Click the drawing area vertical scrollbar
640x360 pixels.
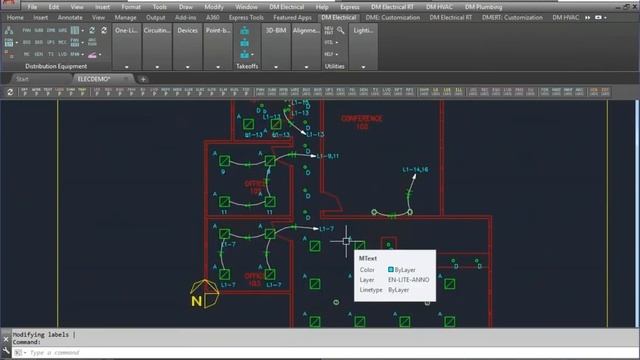tap(637, 213)
